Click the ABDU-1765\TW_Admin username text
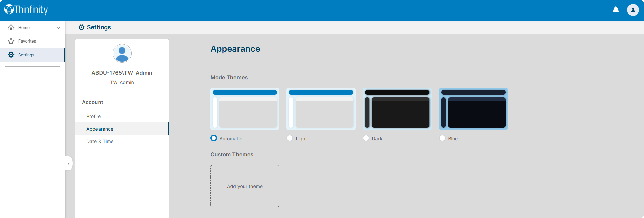 [x=122, y=73]
